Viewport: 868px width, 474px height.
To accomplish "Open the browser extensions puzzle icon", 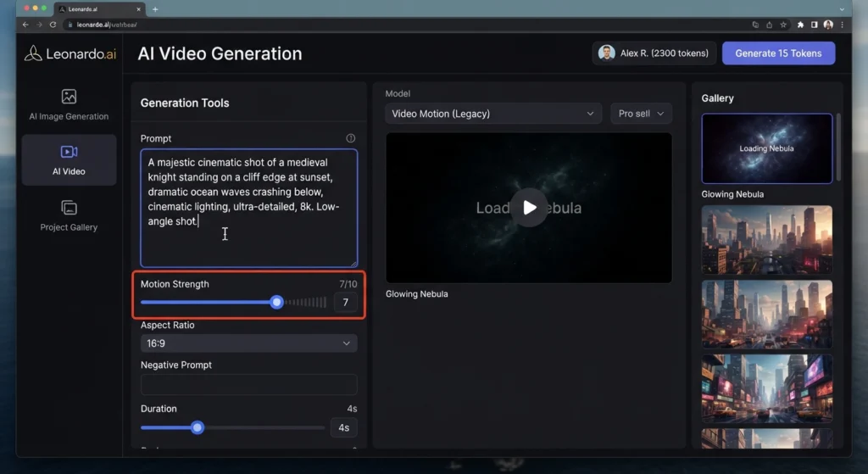I will (800, 25).
